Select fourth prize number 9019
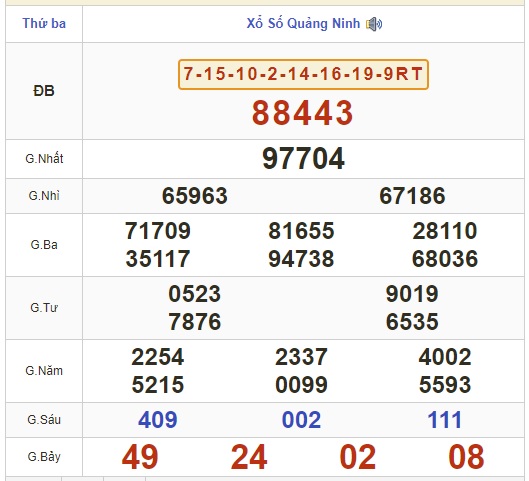The height and width of the screenshot is (481, 529). [x=412, y=294]
